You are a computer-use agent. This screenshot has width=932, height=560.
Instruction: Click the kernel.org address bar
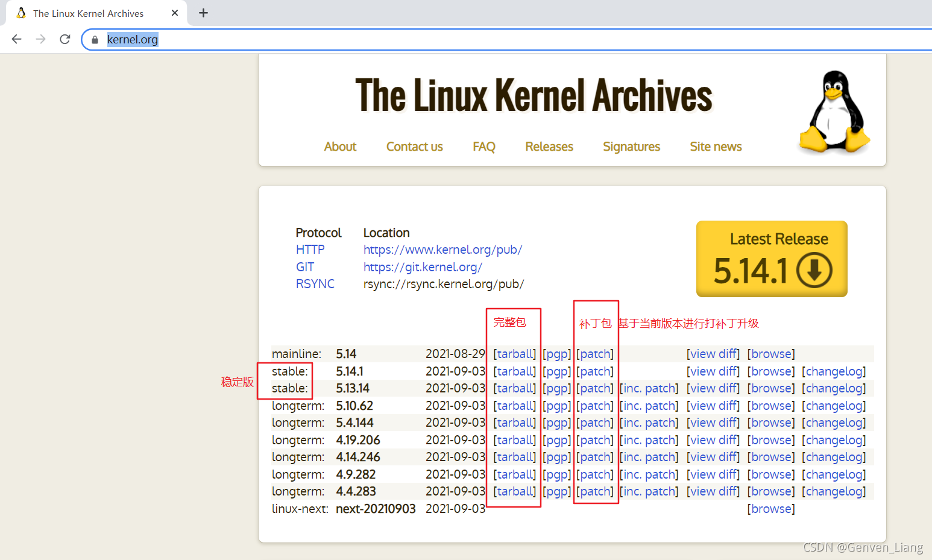click(x=506, y=40)
